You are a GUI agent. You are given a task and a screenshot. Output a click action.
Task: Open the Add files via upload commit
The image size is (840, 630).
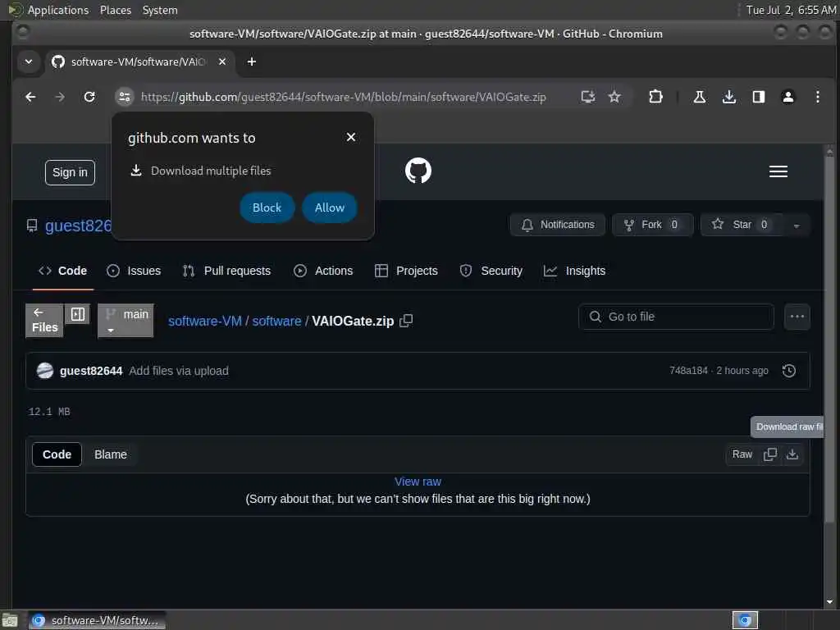[x=179, y=371]
